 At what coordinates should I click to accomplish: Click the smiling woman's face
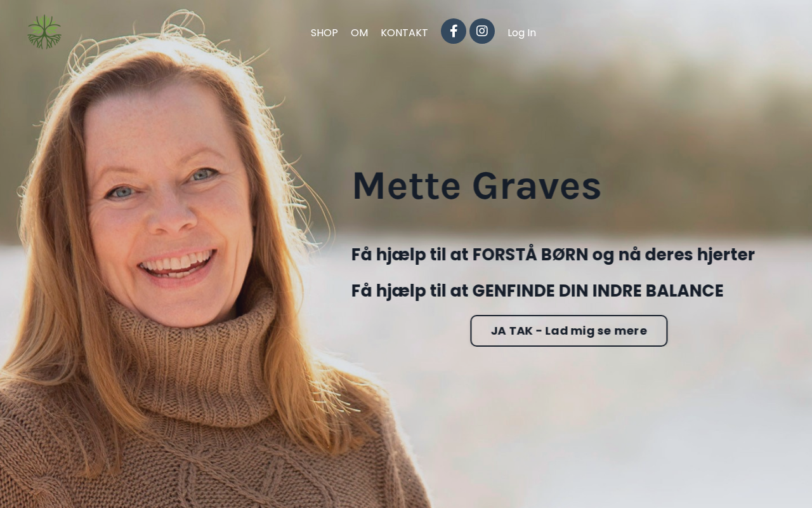(168, 203)
